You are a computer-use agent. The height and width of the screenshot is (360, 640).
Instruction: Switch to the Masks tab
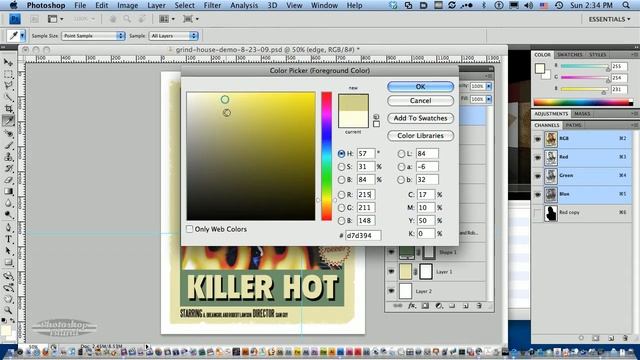(582, 114)
